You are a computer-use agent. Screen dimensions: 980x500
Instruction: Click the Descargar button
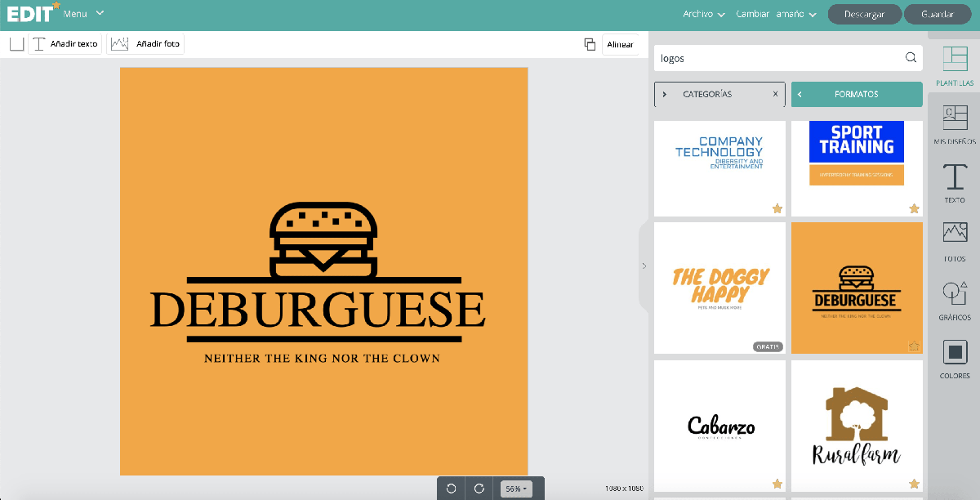click(864, 14)
